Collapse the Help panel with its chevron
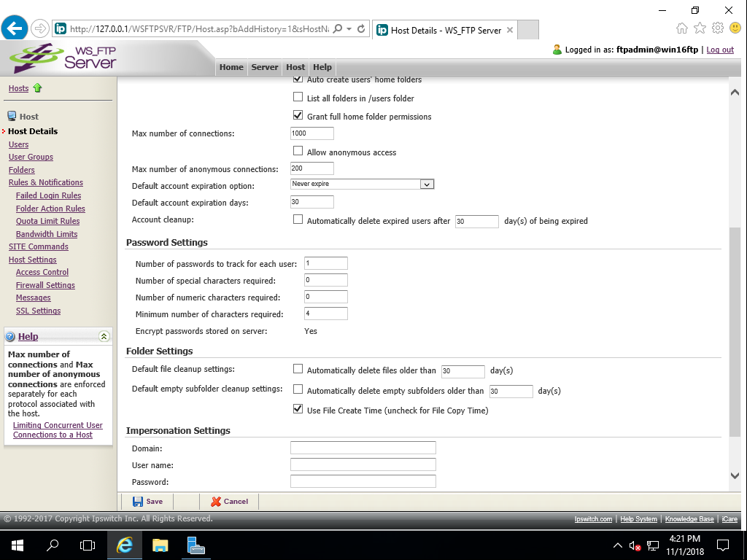Image resolution: width=747 pixels, height=560 pixels. [x=103, y=336]
